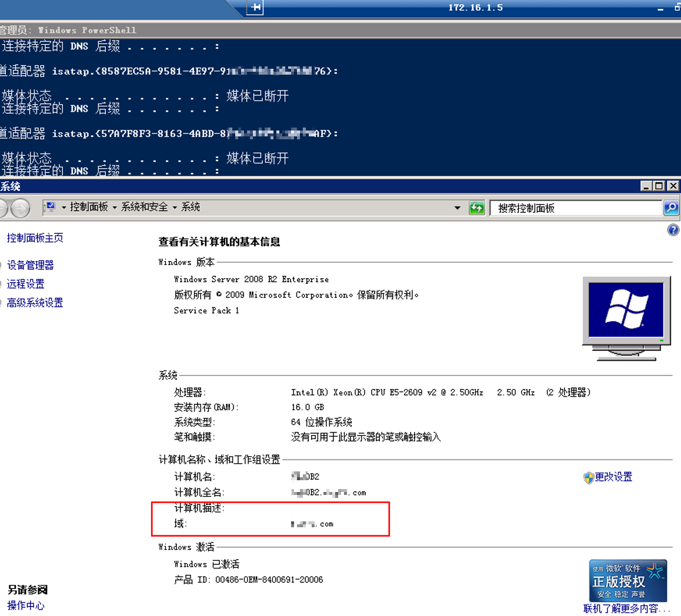Select 系统和安全 in breadcrumb path

point(144,207)
